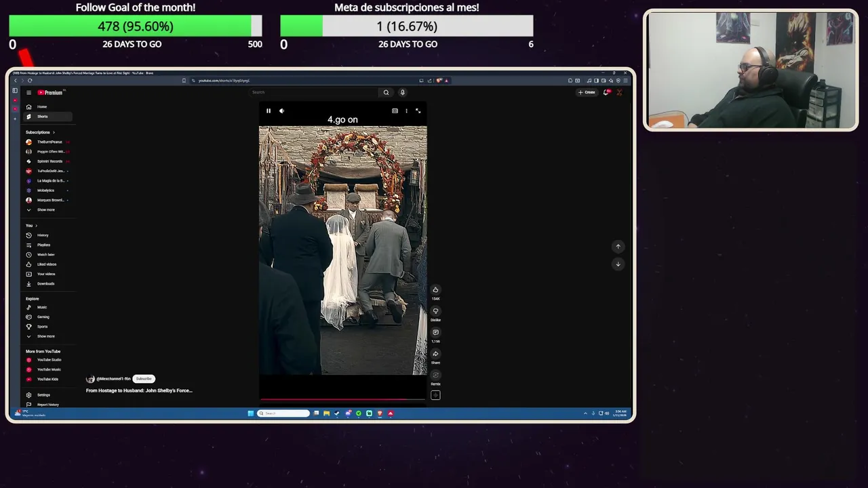Click the Windows taskbar Search box

point(283,413)
